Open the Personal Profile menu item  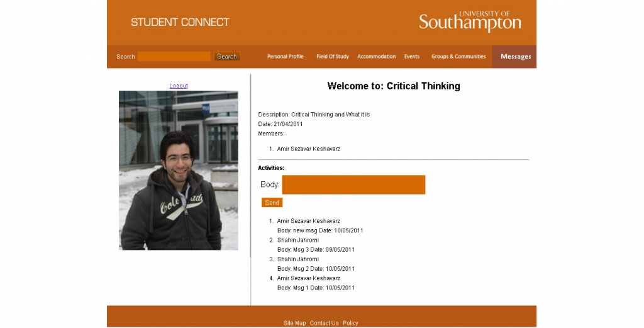285,57
